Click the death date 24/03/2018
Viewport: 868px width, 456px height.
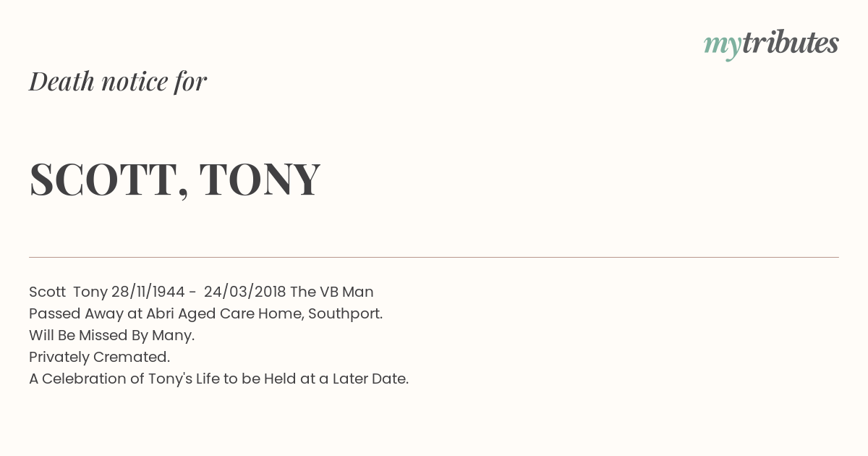tap(245, 292)
